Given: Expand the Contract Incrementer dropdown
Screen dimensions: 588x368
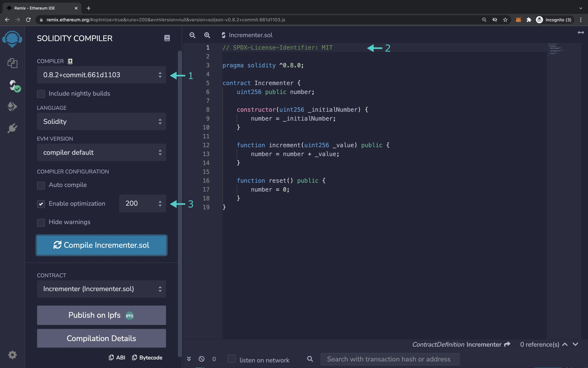Looking at the screenshot, I should pyautogui.click(x=101, y=289).
